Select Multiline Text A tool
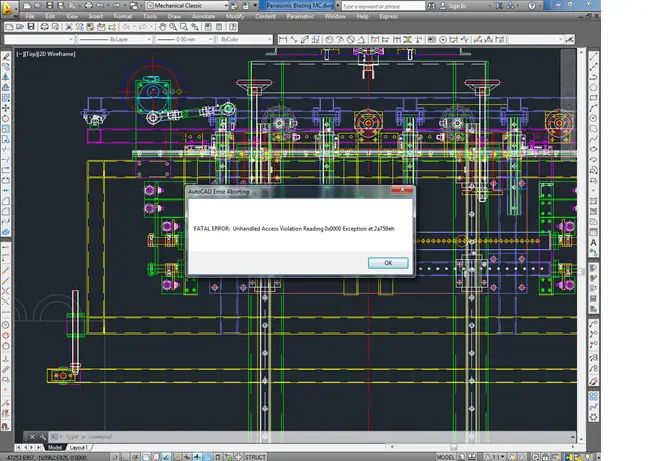The height and width of the screenshot is (461, 650). [x=594, y=243]
